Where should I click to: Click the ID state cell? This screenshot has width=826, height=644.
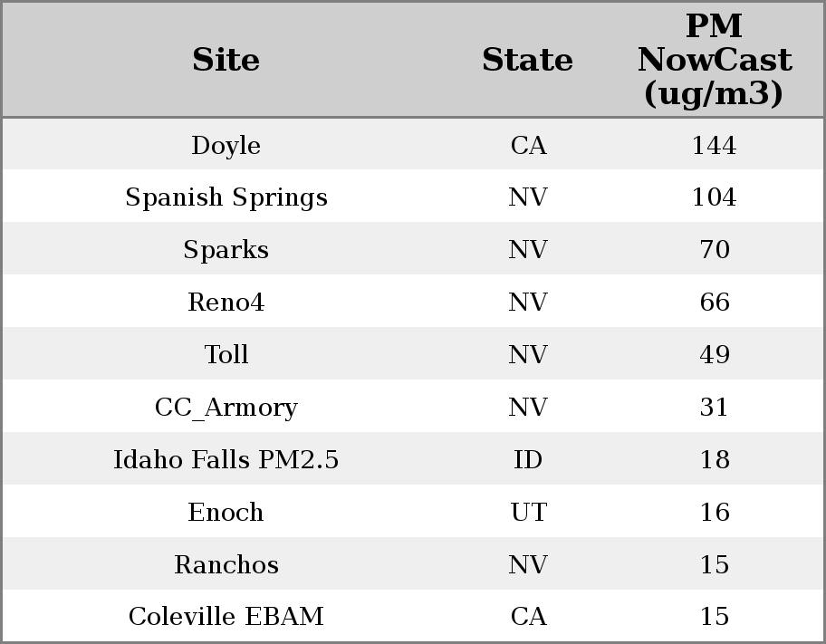point(528,460)
